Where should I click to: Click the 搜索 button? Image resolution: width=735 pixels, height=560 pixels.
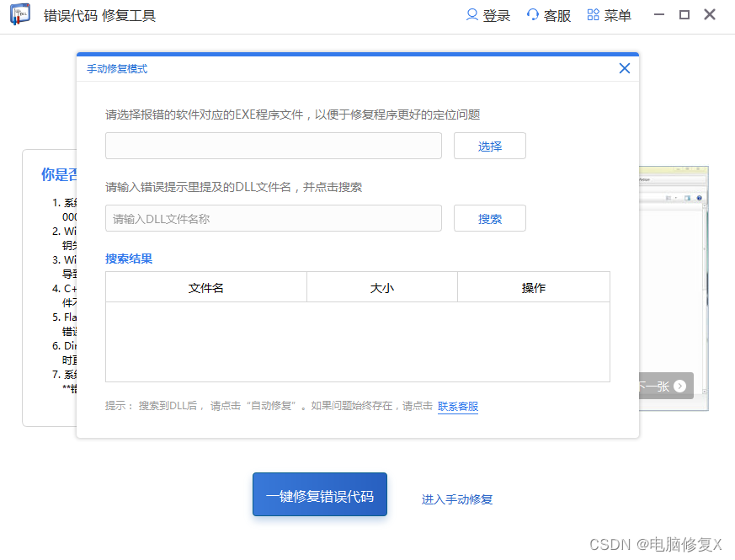[x=490, y=218]
